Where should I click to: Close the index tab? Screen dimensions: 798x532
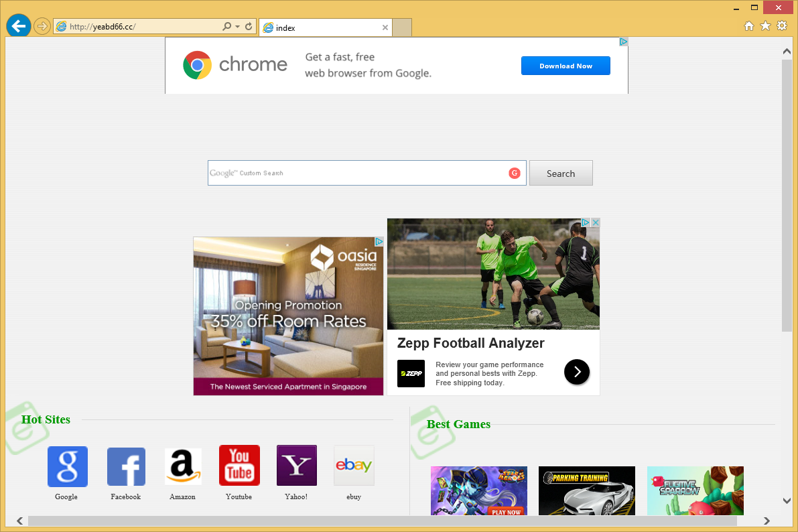(x=385, y=27)
